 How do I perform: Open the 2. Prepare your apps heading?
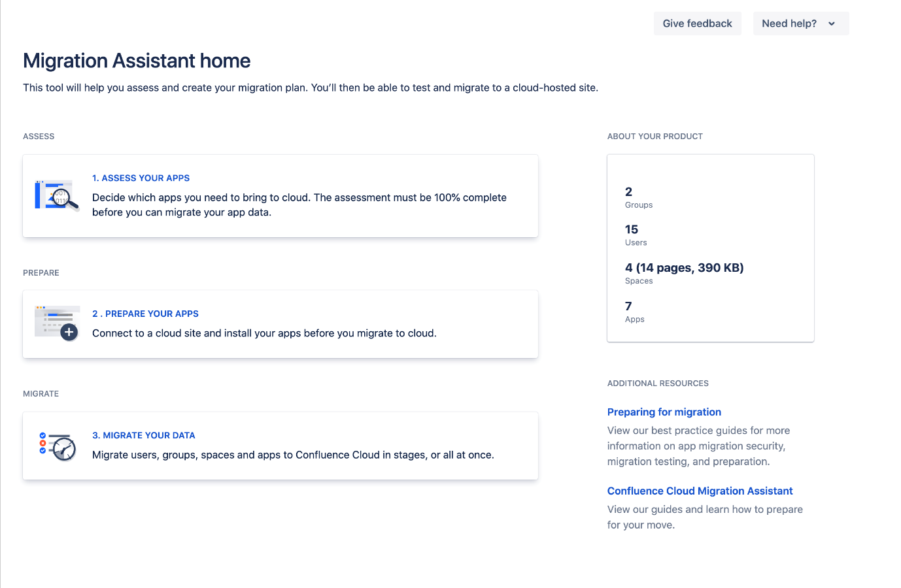pos(145,314)
